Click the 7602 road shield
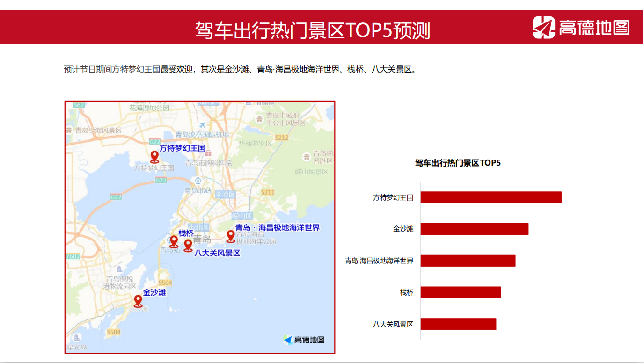This screenshot has width=644, height=363. click(x=73, y=256)
